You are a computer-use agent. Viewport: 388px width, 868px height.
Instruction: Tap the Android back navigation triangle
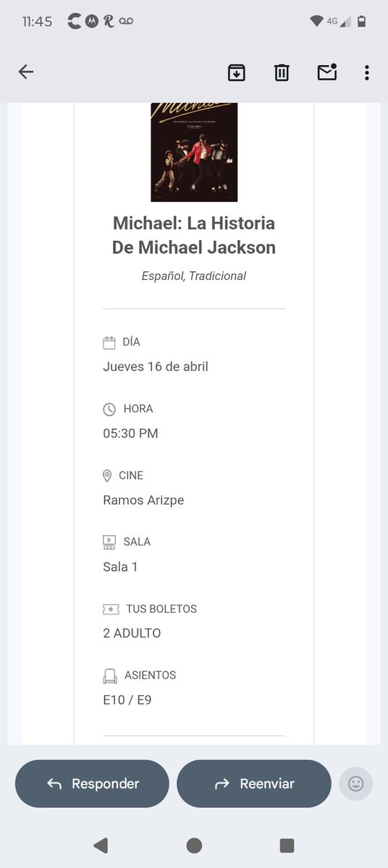coord(101,845)
